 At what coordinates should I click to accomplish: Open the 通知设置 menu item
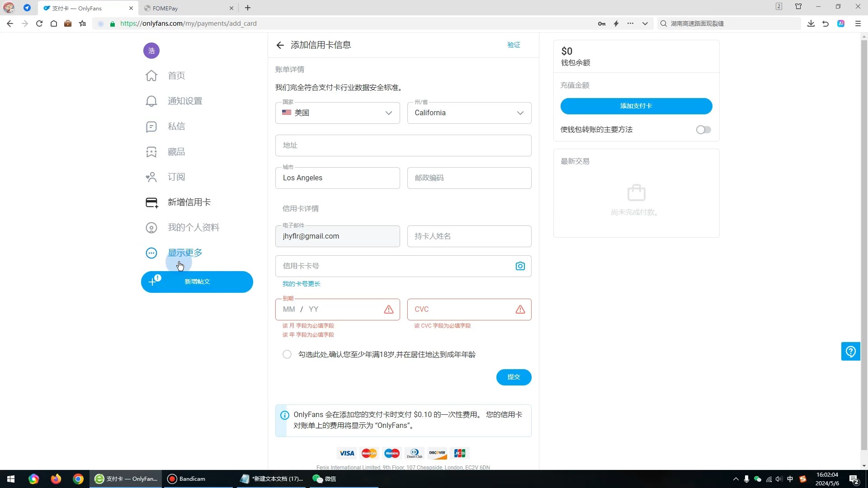pos(185,101)
